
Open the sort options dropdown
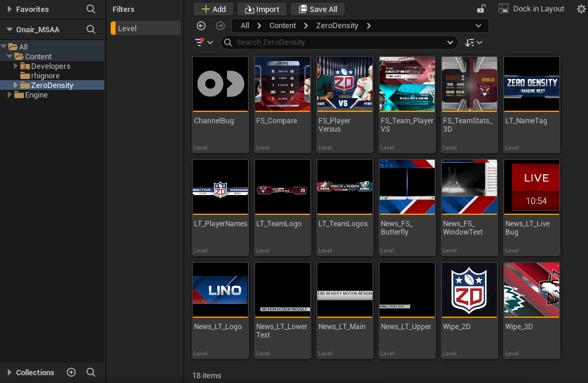tap(474, 42)
